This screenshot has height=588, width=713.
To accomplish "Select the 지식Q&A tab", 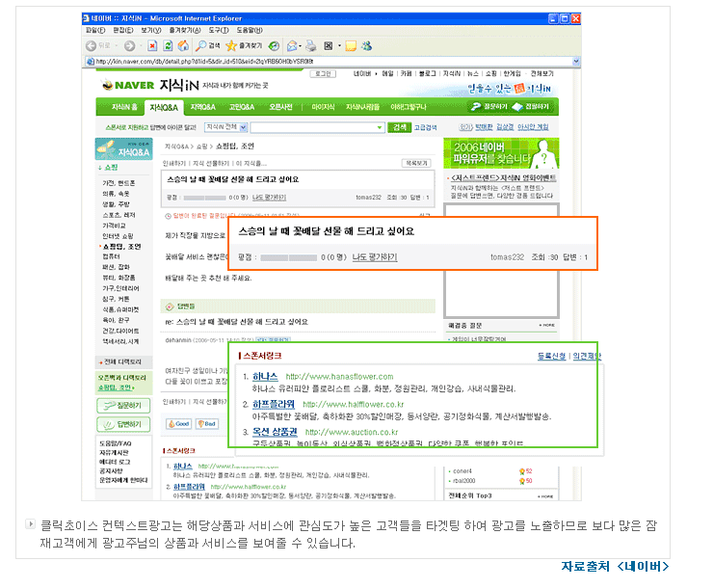I will click(x=164, y=108).
